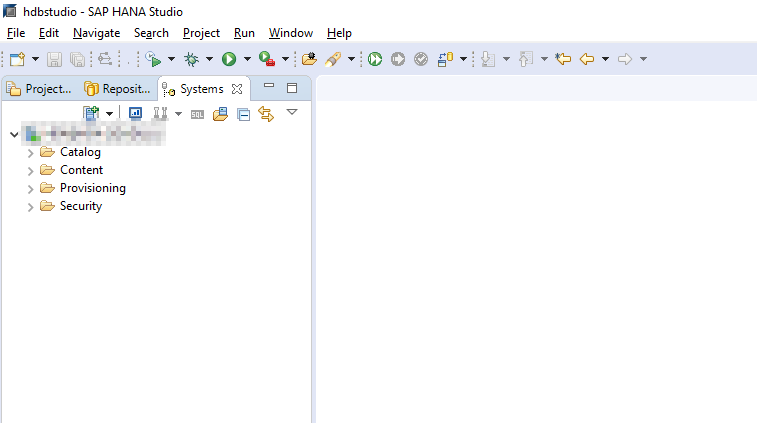Viewport: 757px width, 423px height.
Task: Open the Debug dropdown arrow
Action: coord(209,59)
